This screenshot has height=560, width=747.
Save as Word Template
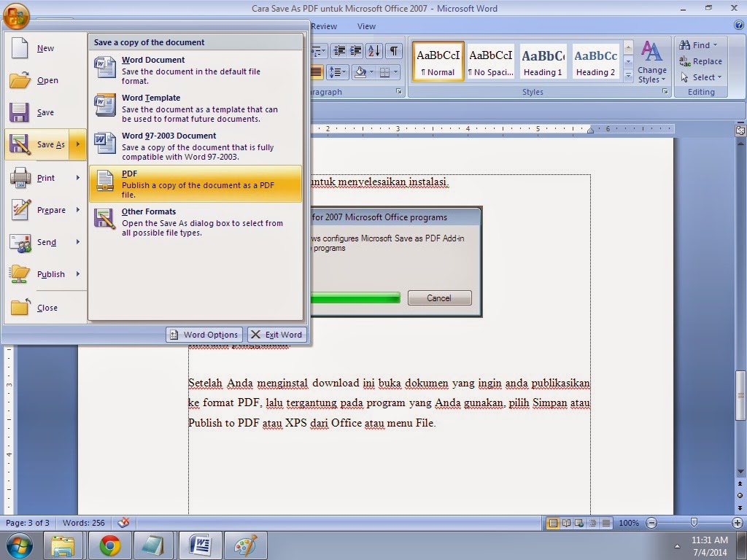point(196,108)
